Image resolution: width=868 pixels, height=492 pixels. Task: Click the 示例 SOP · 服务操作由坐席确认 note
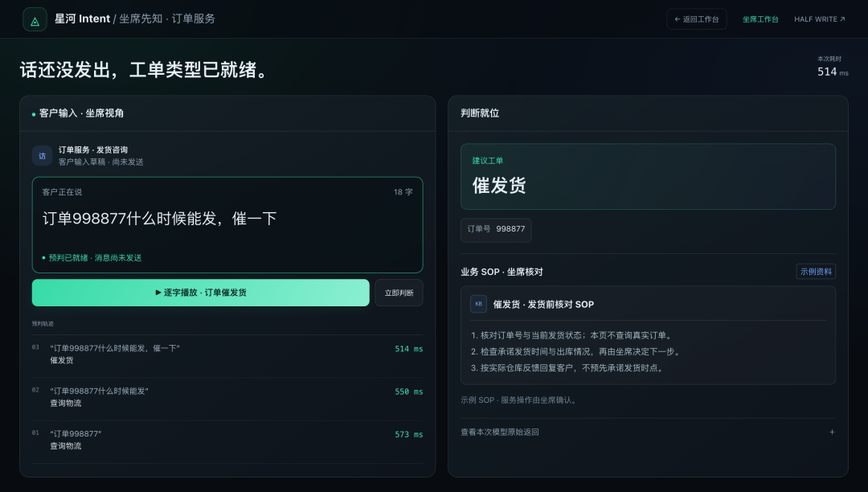point(520,400)
